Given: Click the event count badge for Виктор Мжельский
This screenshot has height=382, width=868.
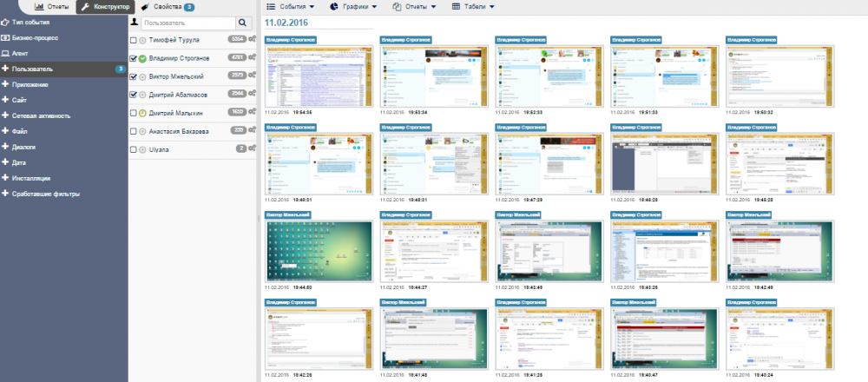Looking at the screenshot, I should [237, 76].
